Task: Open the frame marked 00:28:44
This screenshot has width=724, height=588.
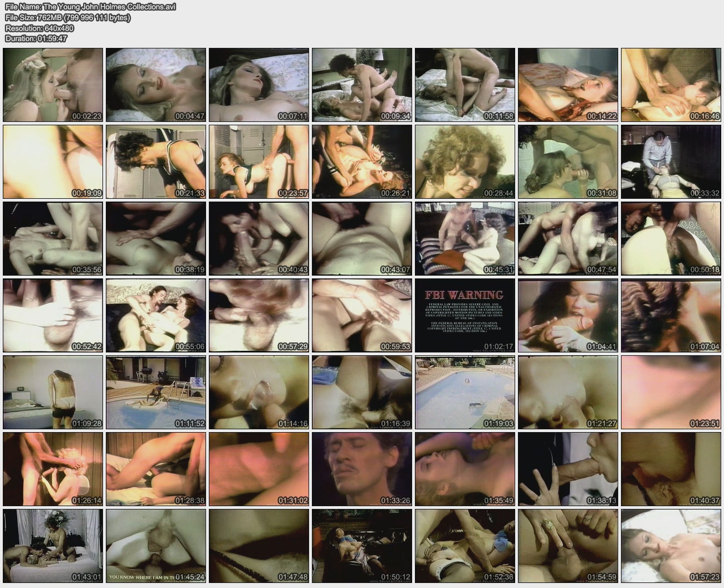Action: tap(465, 161)
